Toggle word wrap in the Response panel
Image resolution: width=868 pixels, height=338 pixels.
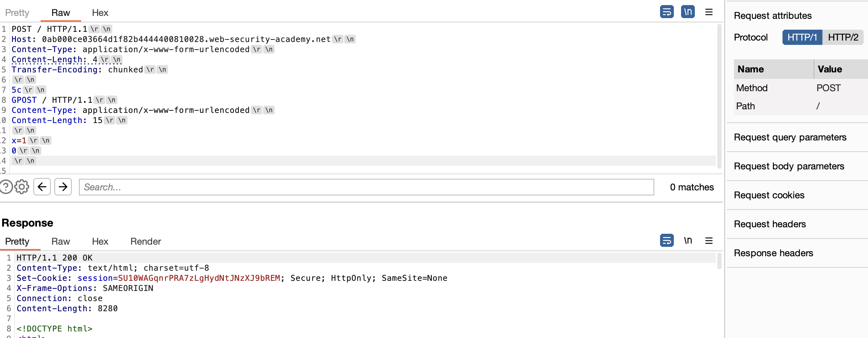tap(667, 241)
